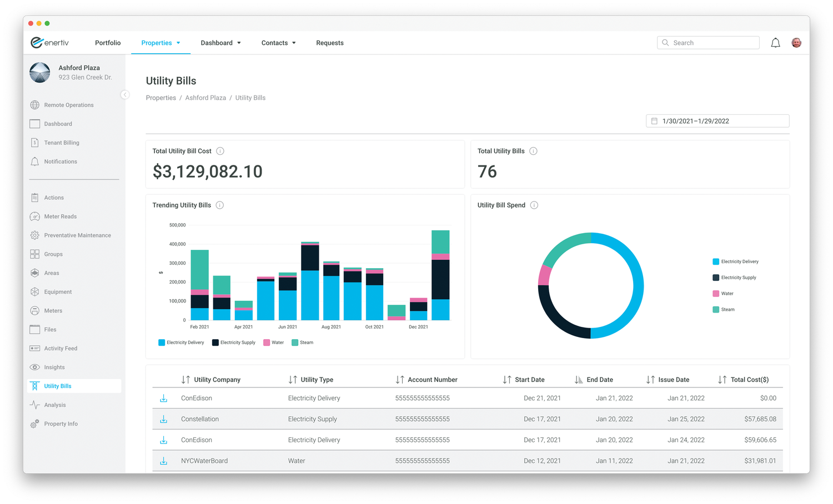Open Insights in the sidebar
Image resolution: width=833 pixels, height=504 pixels.
click(x=47, y=367)
